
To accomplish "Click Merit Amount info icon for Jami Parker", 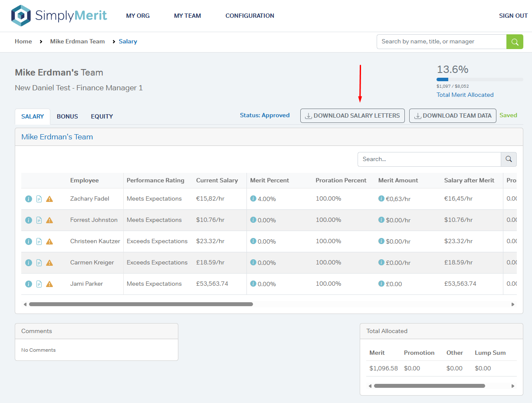I will point(381,284).
